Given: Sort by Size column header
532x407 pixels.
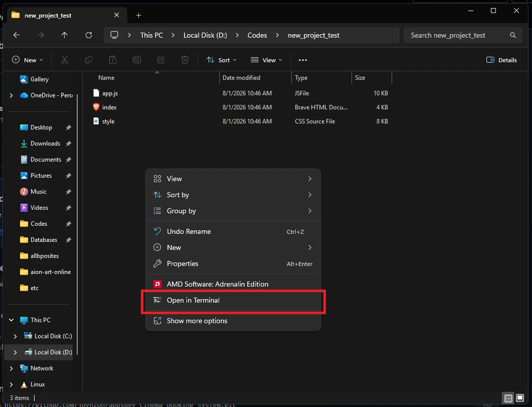Looking at the screenshot, I should click(x=372, y=78).
